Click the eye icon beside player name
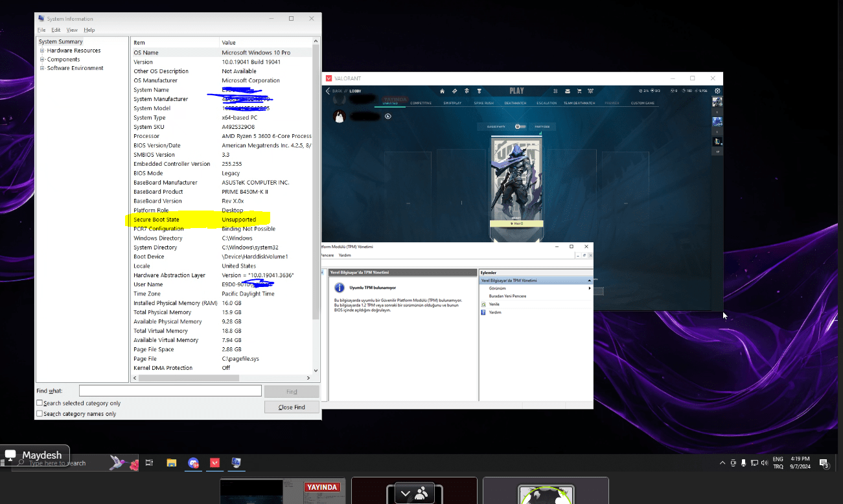 click(x=388, y=117)
